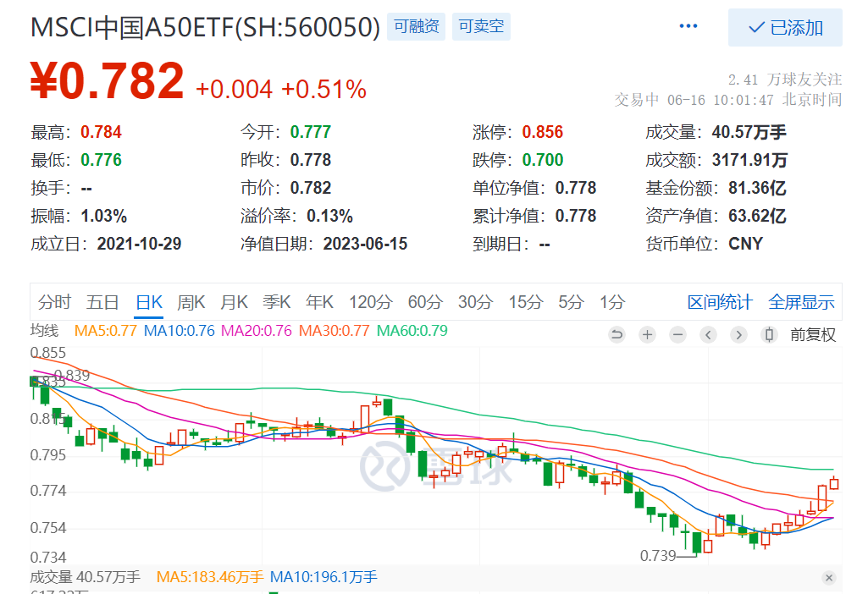
Task: Switch to the 1分 chart tab
Action: pos(612,302)
